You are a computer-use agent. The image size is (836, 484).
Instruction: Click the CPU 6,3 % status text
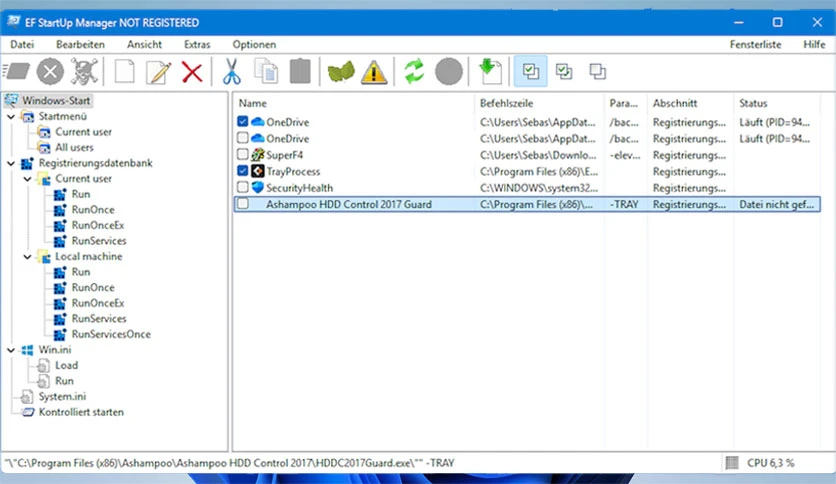pyautogui.click(x=770, y=463)
